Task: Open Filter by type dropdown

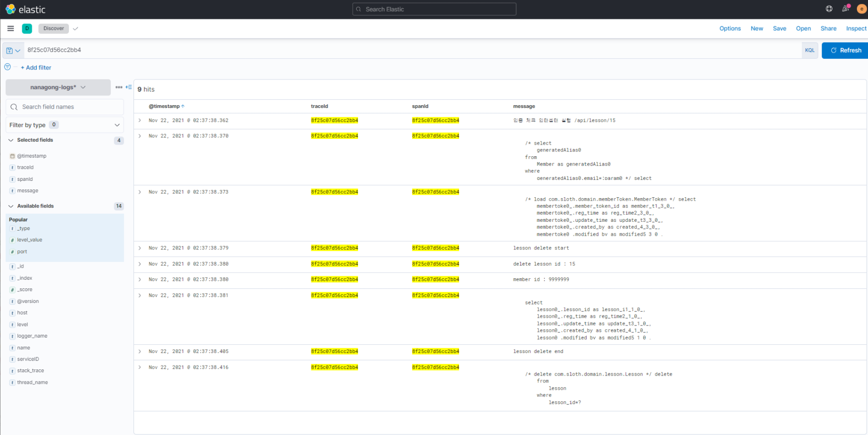Action: [65, 125]
